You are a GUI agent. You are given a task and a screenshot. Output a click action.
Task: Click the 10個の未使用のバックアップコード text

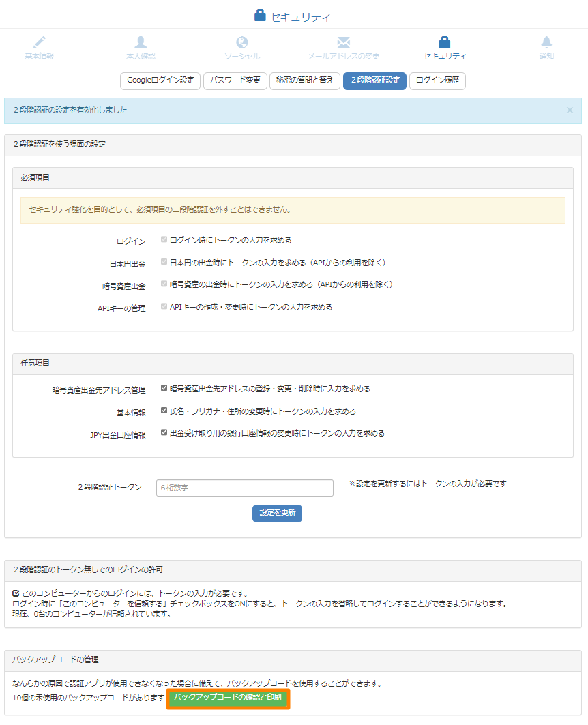tap(88, 698)
